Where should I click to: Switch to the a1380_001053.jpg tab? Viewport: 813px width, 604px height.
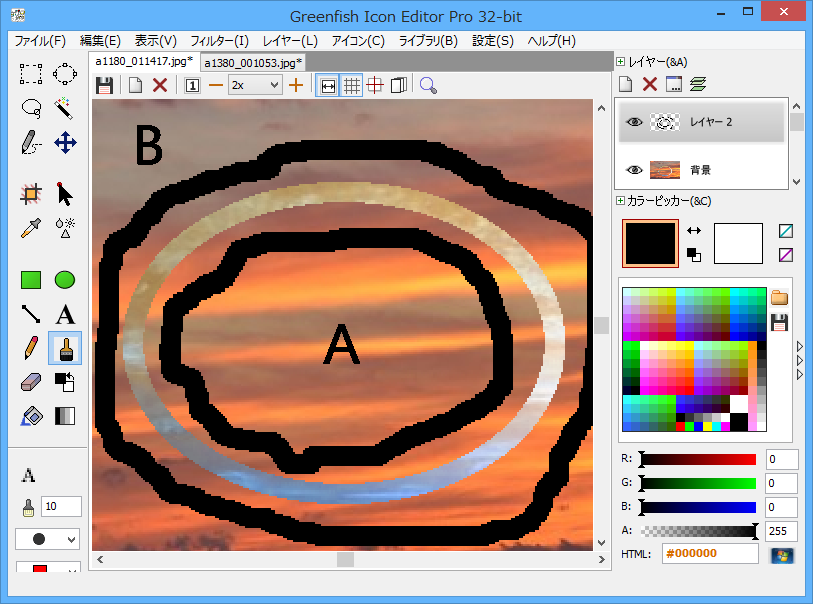(x=254, y=62)
